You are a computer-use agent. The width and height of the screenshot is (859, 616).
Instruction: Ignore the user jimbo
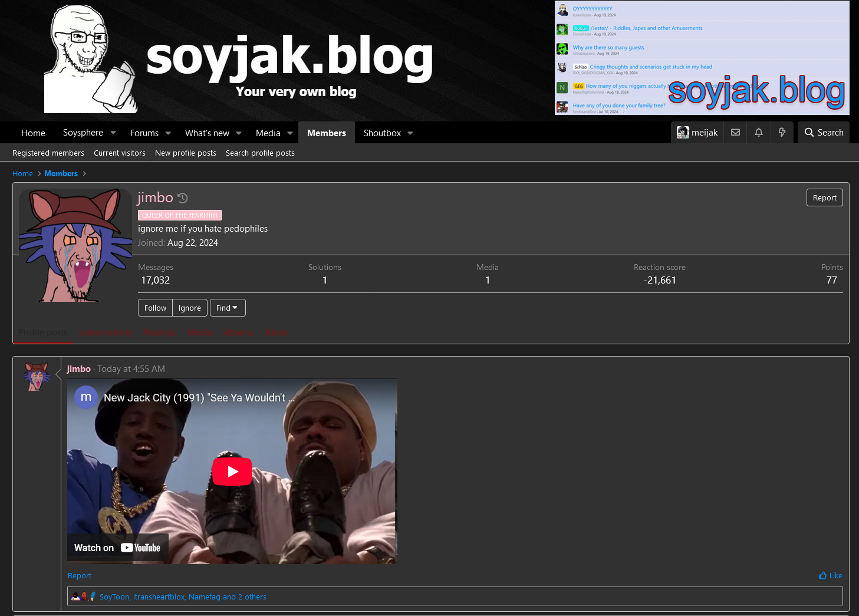190,308
